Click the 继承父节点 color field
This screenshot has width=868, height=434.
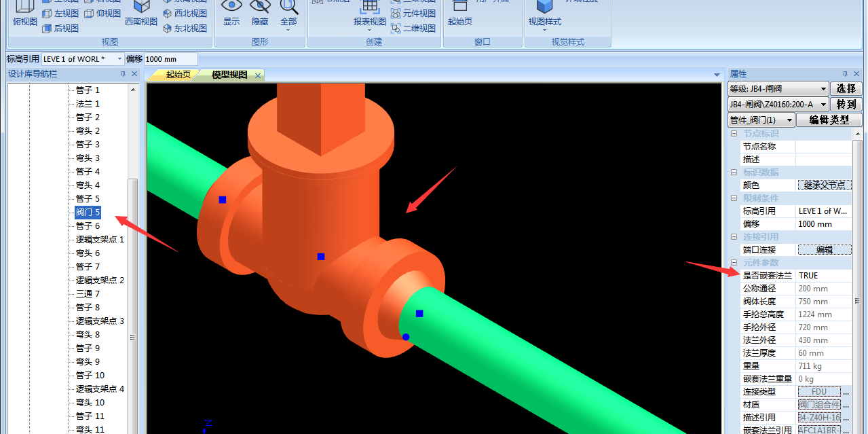pyautogui.click(x=824, y=185)
